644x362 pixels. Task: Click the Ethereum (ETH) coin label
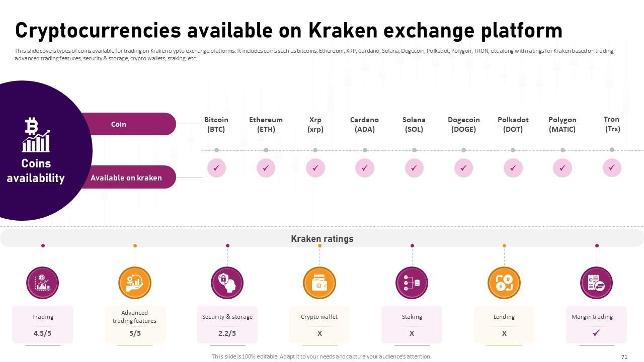[x=266, y=124]
